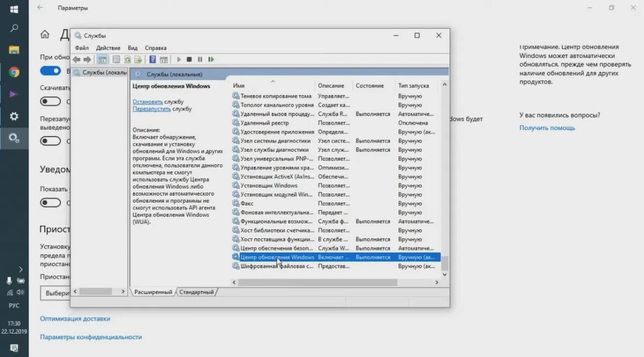This screenshot has width=644, height=357.
Task: Click the 'Состояние' column header
Action: (374, 85)
